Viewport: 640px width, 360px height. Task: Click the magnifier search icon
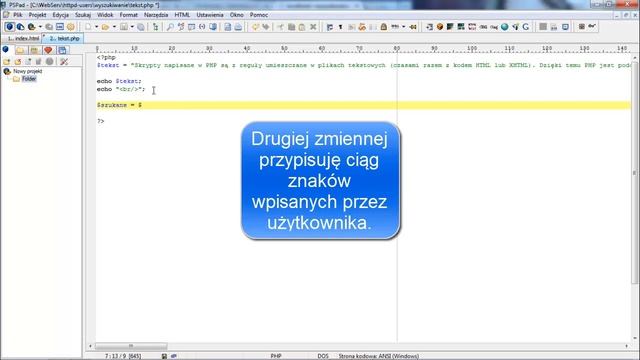tap(170, 27)
